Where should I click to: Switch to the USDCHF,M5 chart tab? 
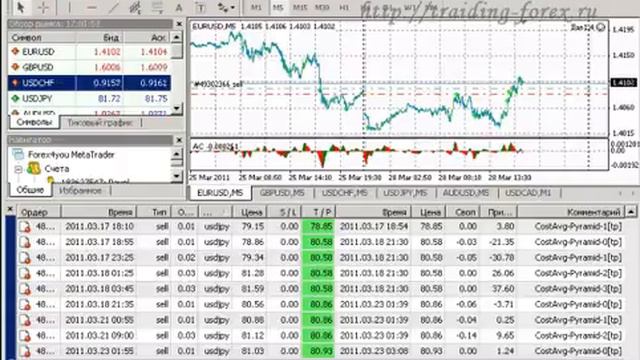click(x=345, y=193)
